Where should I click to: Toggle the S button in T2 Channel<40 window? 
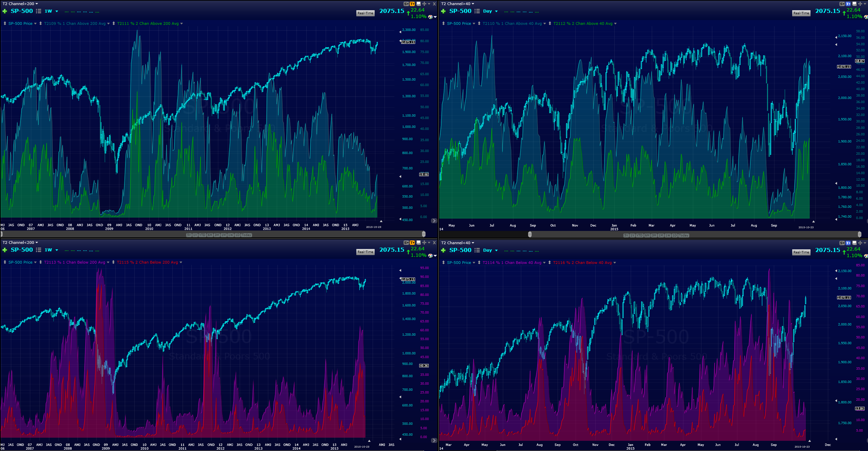pyautogui.click(x=842, y=243)
